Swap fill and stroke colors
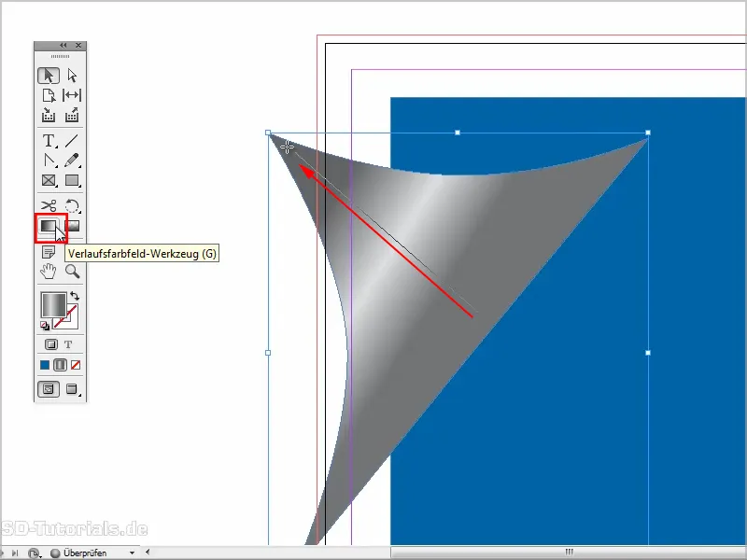 (75, 296)
